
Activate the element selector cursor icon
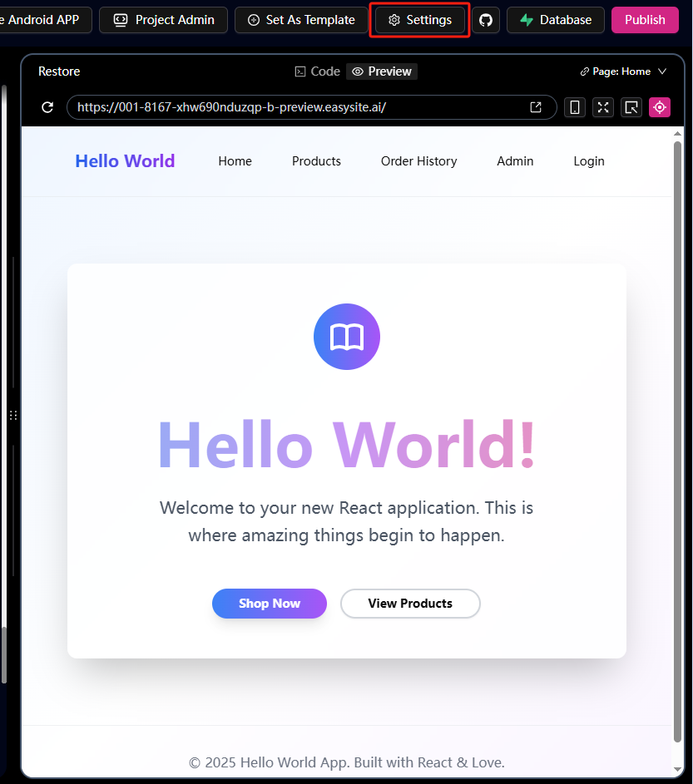pyautogui.click(x=631, y=107)
